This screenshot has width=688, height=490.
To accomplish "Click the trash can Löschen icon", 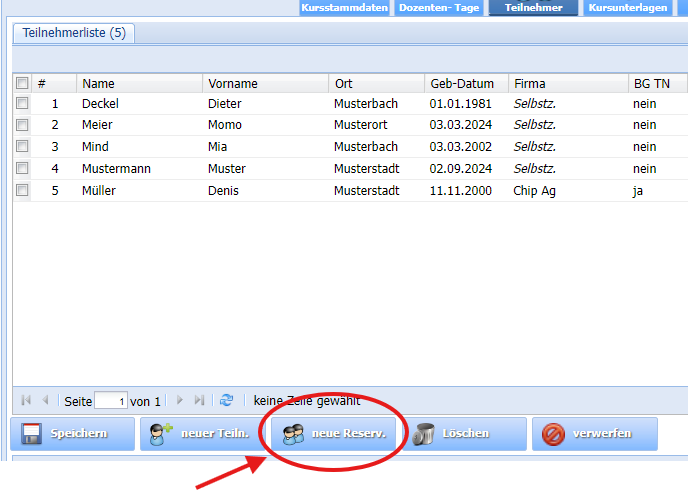I will coord(423,434).
